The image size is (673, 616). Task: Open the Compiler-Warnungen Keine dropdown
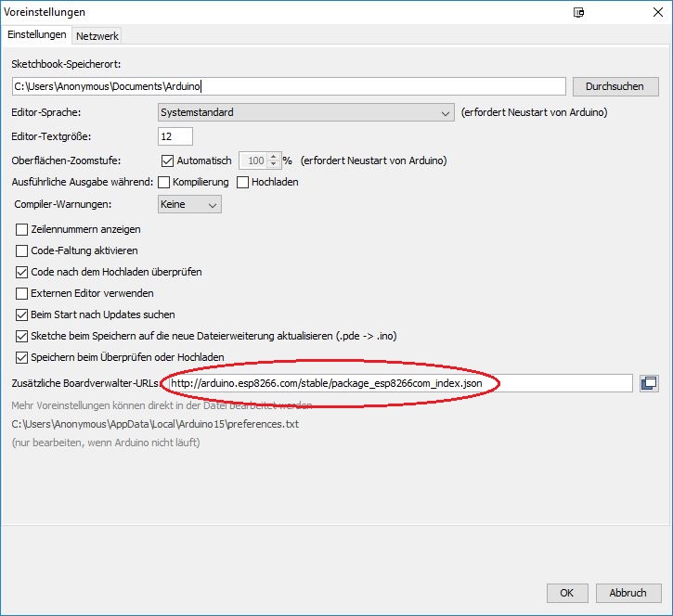(189, 205)
